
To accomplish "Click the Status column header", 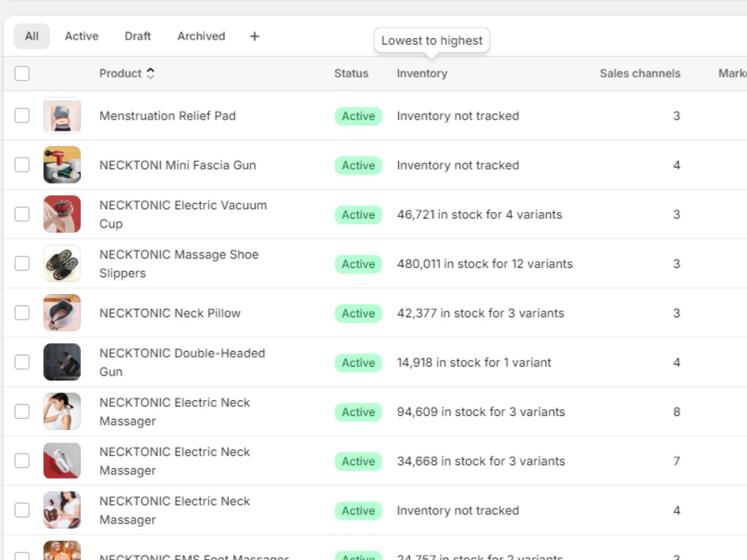I will tap(351, 73).
